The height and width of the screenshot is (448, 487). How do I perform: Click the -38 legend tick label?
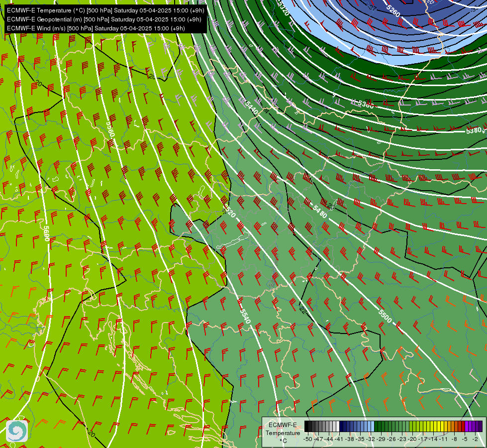pos(350,439)
